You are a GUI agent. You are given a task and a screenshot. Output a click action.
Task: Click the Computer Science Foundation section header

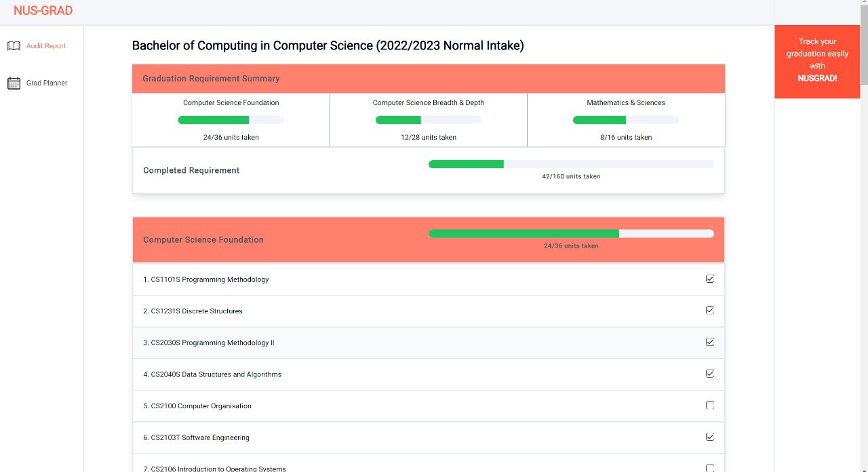tap(429, 239)
